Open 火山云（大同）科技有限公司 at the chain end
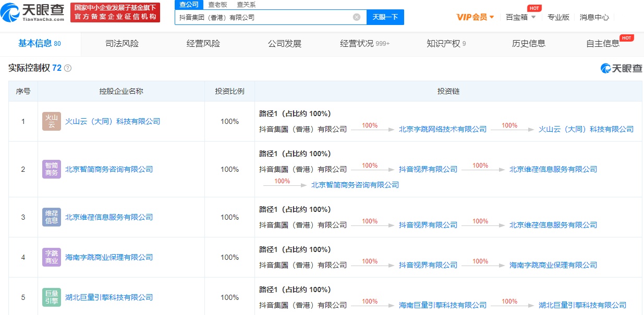644x315 pixels. pos(586,129)
